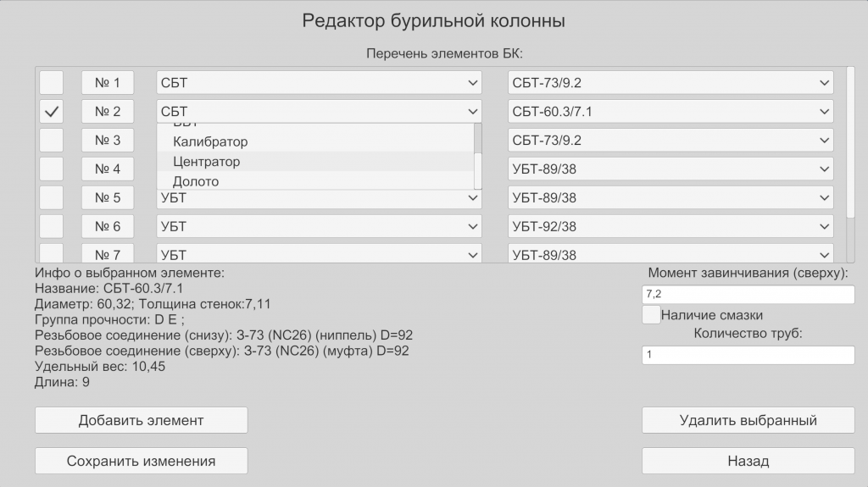Toggle the Наличие смазки checkbox
868x487 pixels.
point(651,315)
